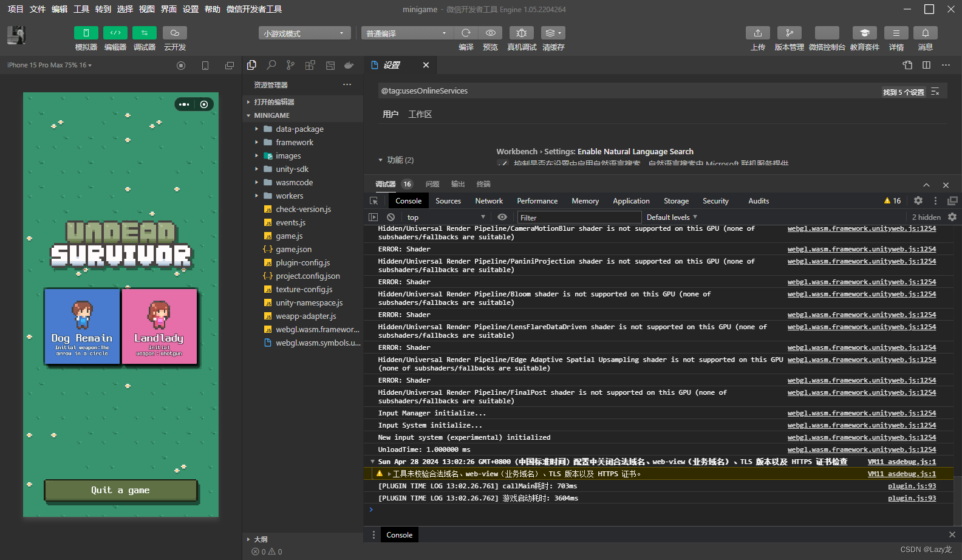Open the VM11 asdebug.js:1 warning link
962x560 pixels.
coord(902,474)
